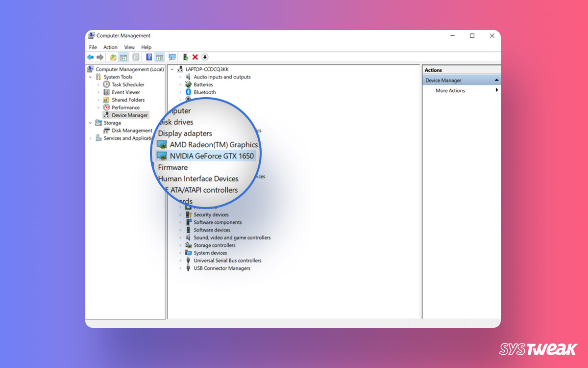Click the forward navigation arrow icon

[100, 57]
